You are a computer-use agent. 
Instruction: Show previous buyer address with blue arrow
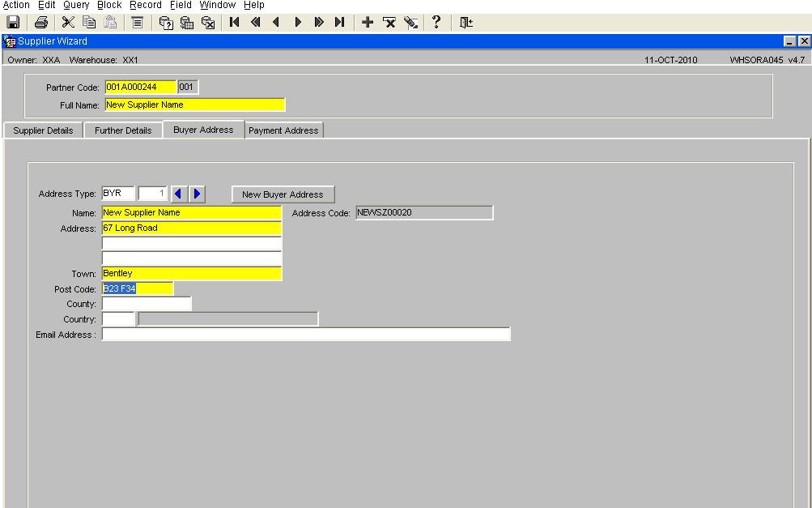tap(179, 194)
